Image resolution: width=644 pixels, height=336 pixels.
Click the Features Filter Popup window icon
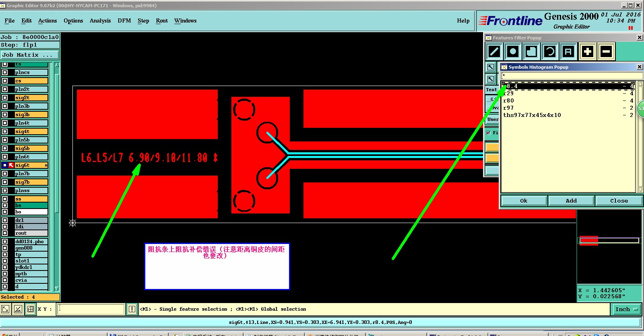pyautogui.click(x=489, y=38)
